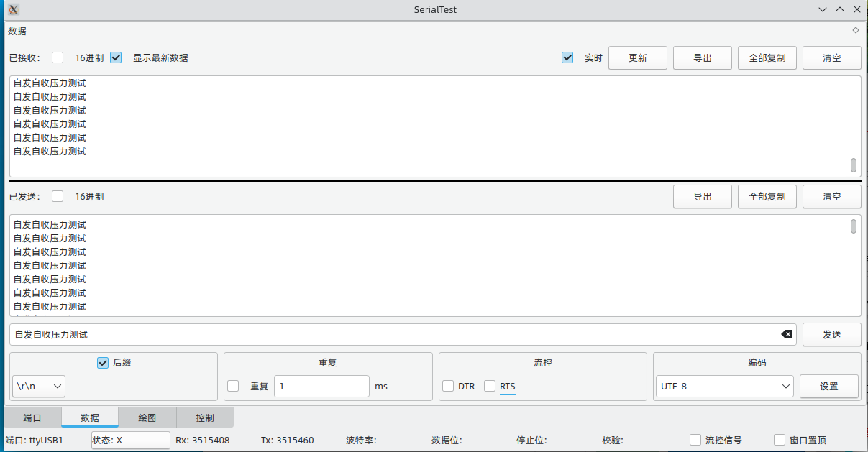
Task: Click the received data scrollbar handle
Action: click(x=854, y=165)
